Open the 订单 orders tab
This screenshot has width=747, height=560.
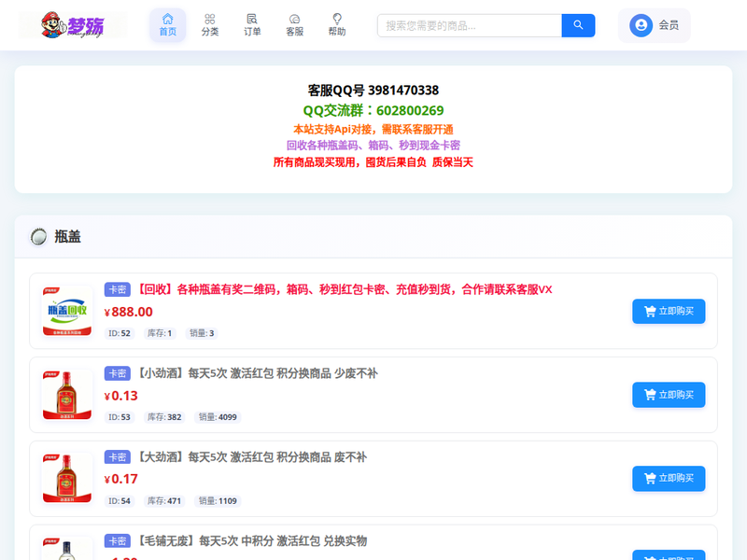tap(252, 25)
